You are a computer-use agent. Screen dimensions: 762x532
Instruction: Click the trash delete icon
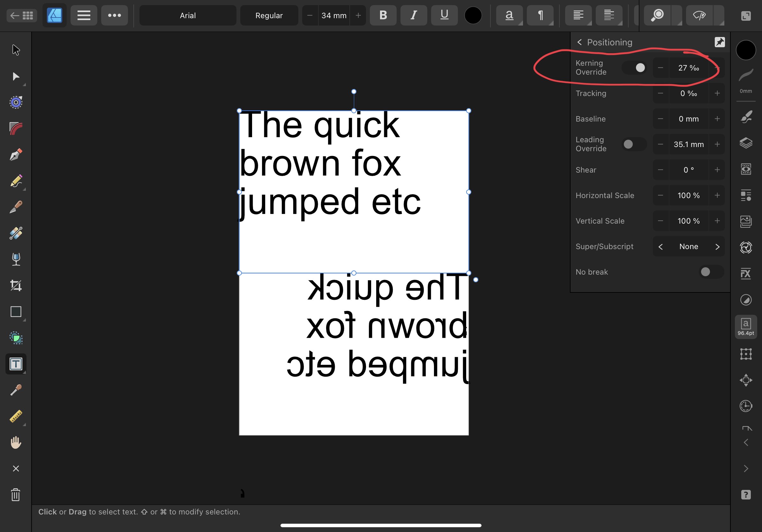pyautogui.click(x=16, y=495)
